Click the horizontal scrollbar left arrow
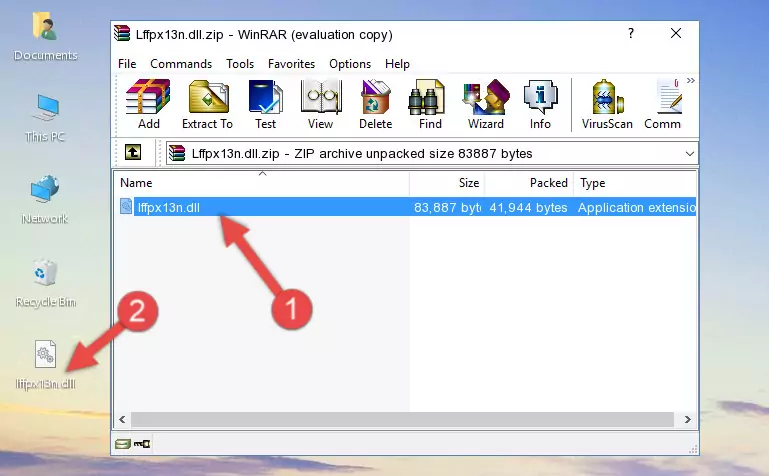The width and height of the screenshot is (769, 476). (122, 419)
